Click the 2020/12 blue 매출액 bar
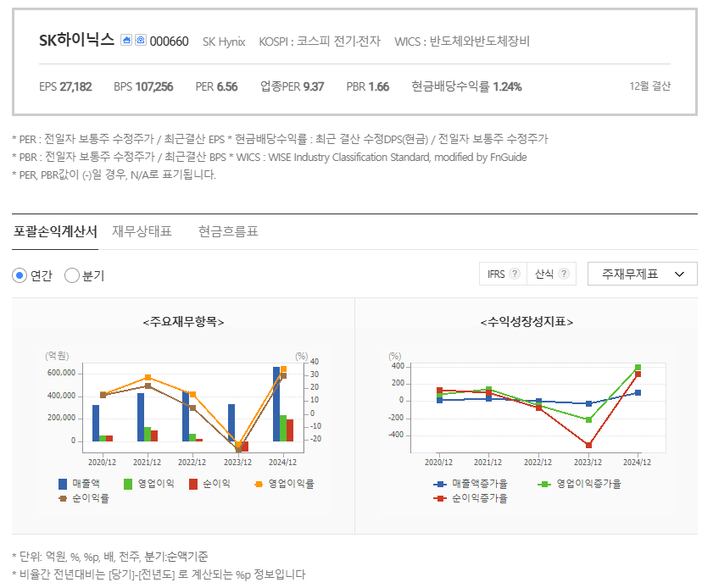 (96, 424)
